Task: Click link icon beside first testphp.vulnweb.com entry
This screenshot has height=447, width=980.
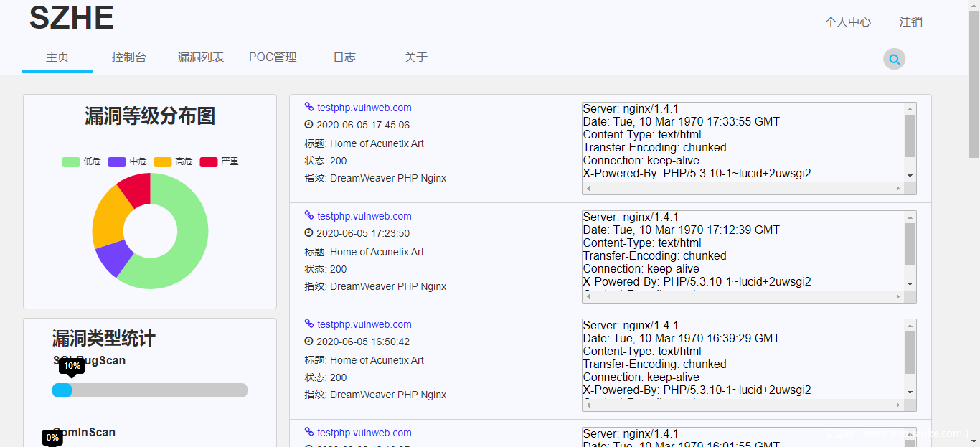Action: tap(309, 107)
